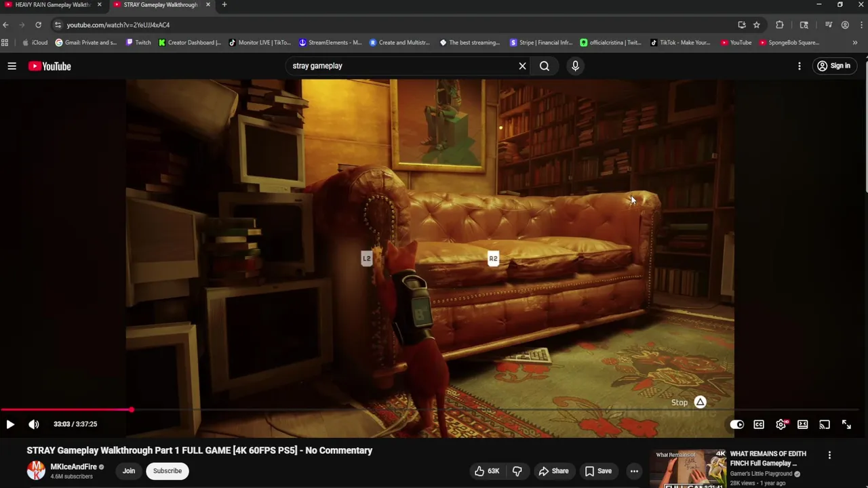Open Chrome three-dot menu
Screen dimensions: 868x488
pos(861,25)
